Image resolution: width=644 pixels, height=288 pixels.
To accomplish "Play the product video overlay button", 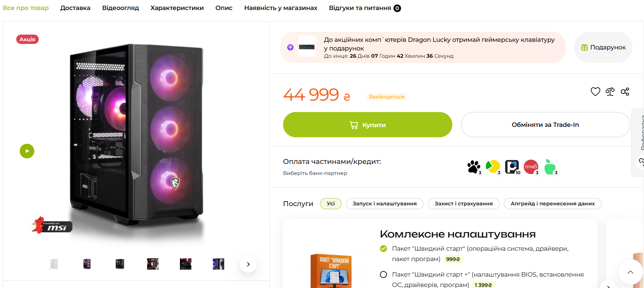I will [x=27, y=151].
